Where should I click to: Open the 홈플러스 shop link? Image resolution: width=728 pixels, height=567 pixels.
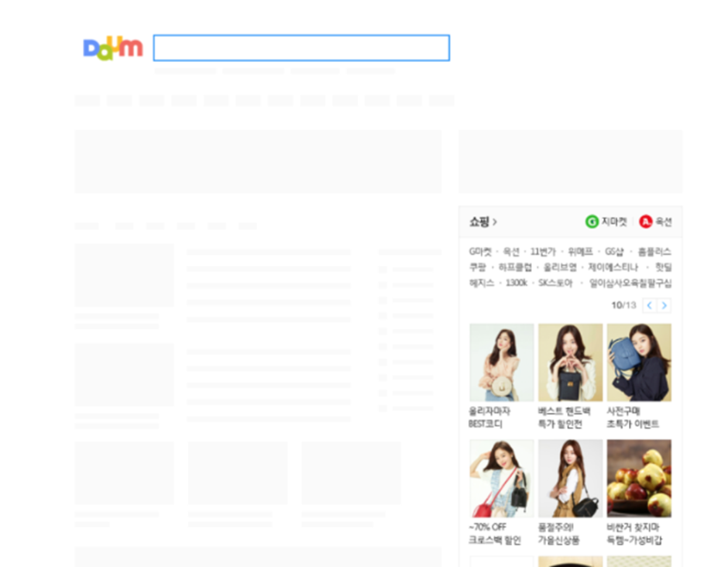point(654,251)
